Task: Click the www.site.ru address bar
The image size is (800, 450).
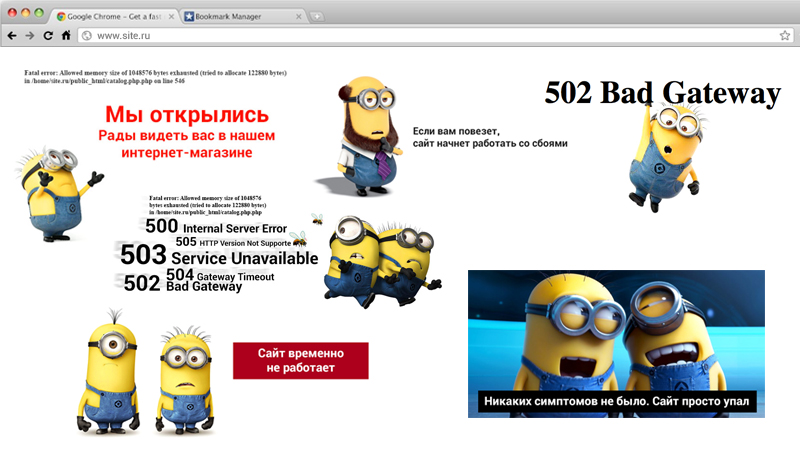Action: [x=436, y=35]
